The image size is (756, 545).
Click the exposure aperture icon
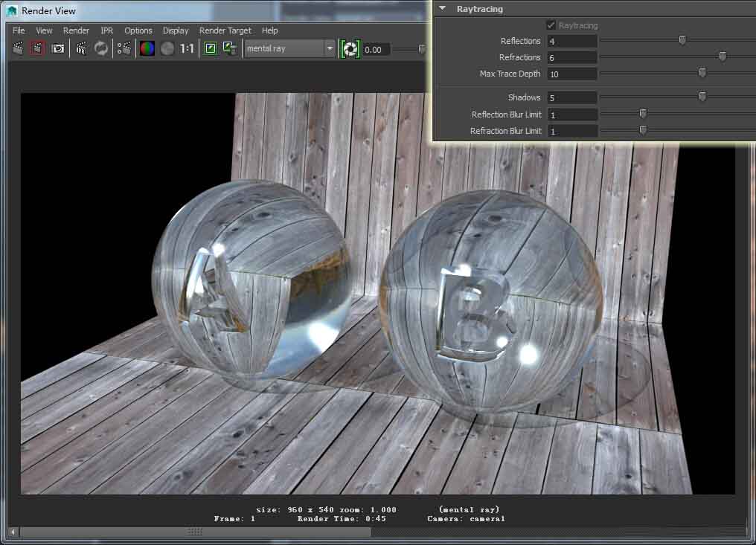(x=350, y=48)
